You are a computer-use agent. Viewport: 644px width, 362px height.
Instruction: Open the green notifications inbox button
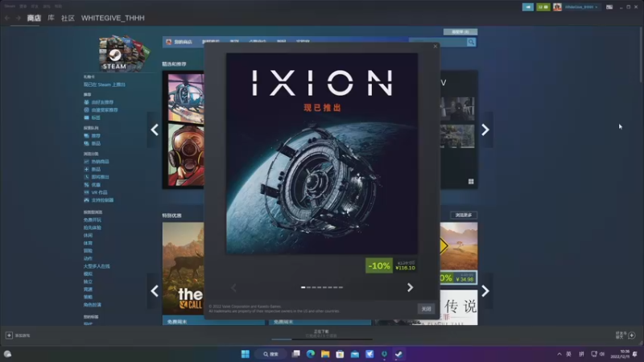543,7
